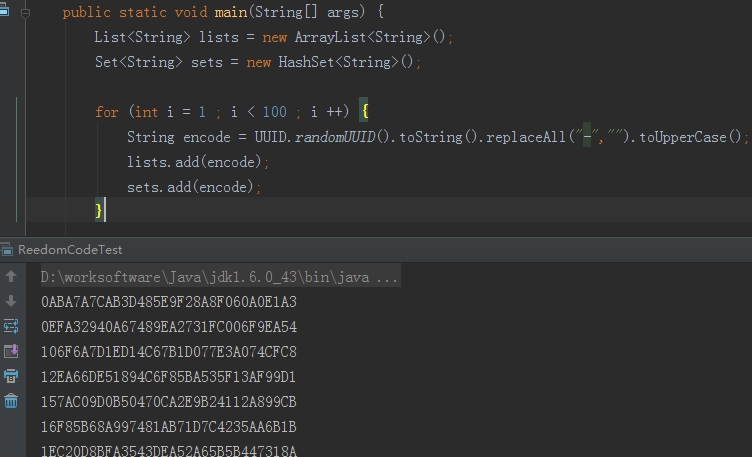752x457 pixels.
Task: Toggle soft-wrap icon in console toolbar
Action: tap(11, 326)
